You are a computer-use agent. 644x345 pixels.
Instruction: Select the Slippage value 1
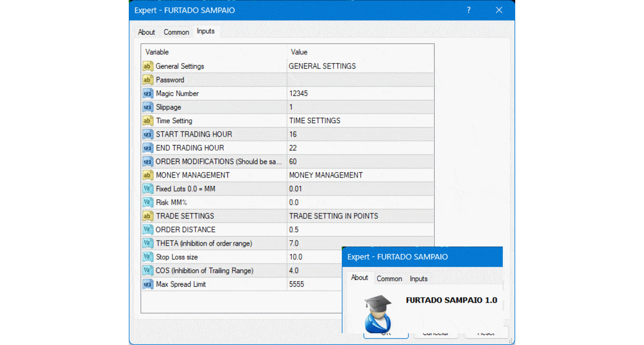(x=291, y=107)
